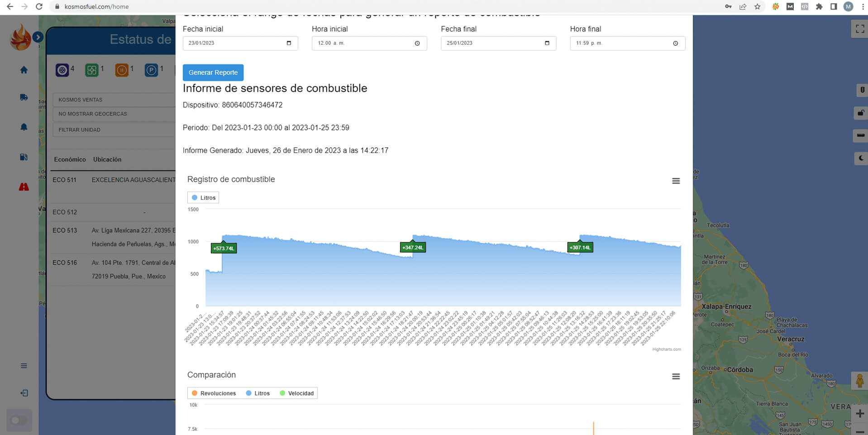Go forward in the browser
The width and height of the screenshot is (868, 435).
(24, 6)
